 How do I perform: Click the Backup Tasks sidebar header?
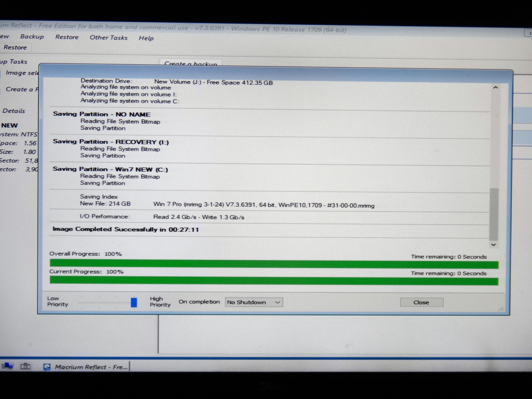coord(14,62)
